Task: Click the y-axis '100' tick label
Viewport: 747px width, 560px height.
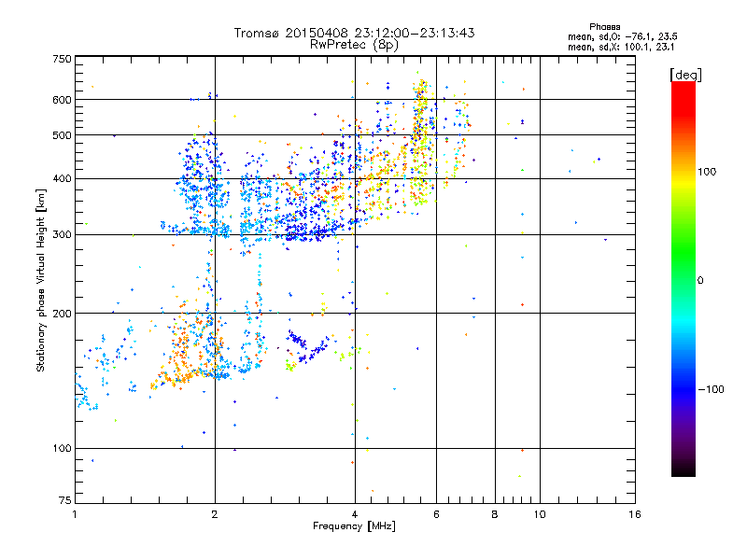Action: pos(63,448)
